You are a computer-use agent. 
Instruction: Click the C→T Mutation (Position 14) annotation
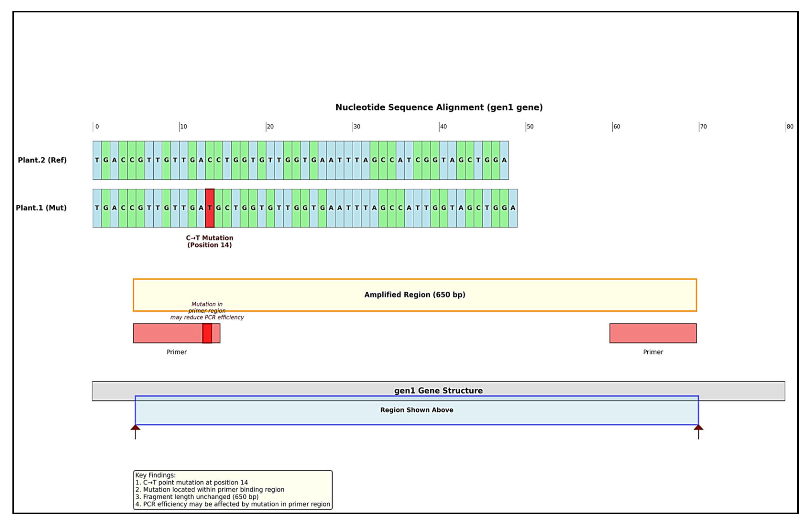[x=209, y=241]
